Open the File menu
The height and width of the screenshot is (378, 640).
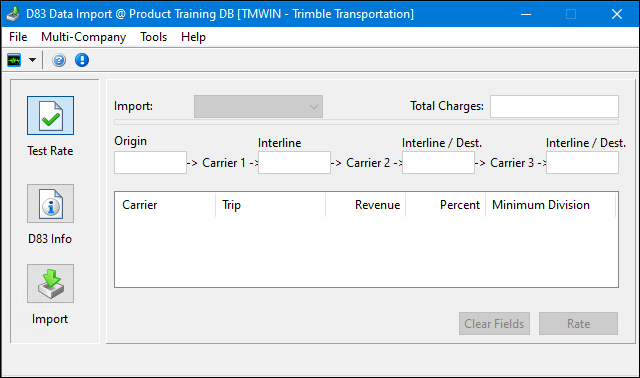(18, 37)
